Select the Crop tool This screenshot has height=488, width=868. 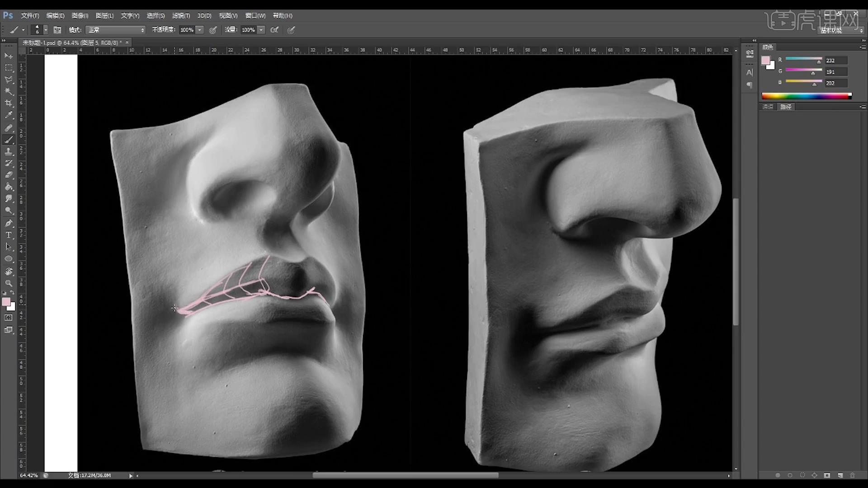pos(9,103)
